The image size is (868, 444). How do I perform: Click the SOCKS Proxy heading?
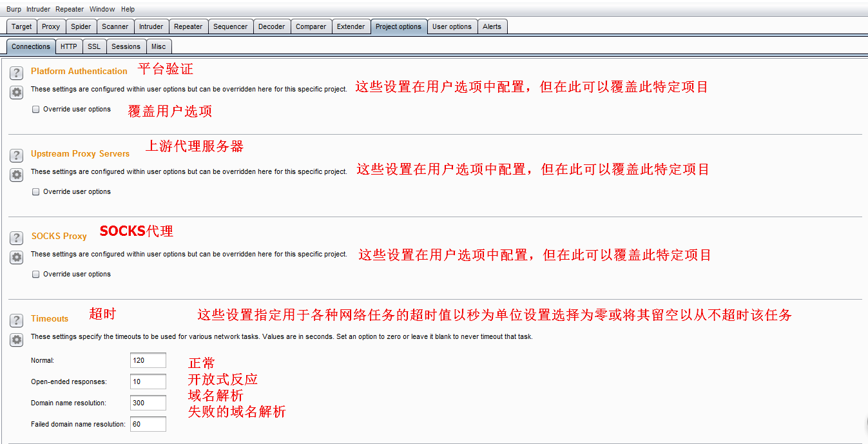(59, 236)
